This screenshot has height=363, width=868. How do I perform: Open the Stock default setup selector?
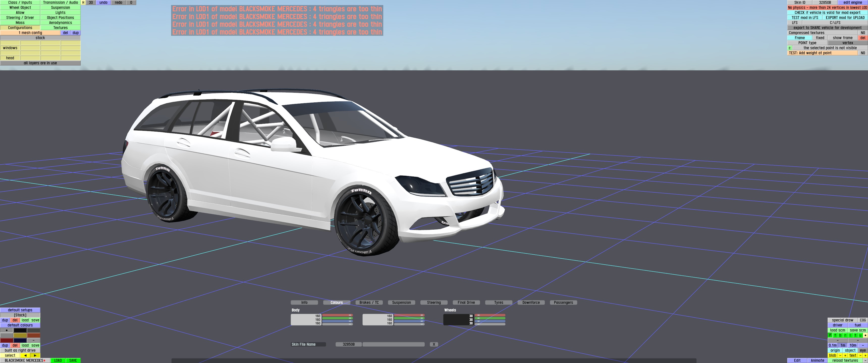click(x=20, y=315)
